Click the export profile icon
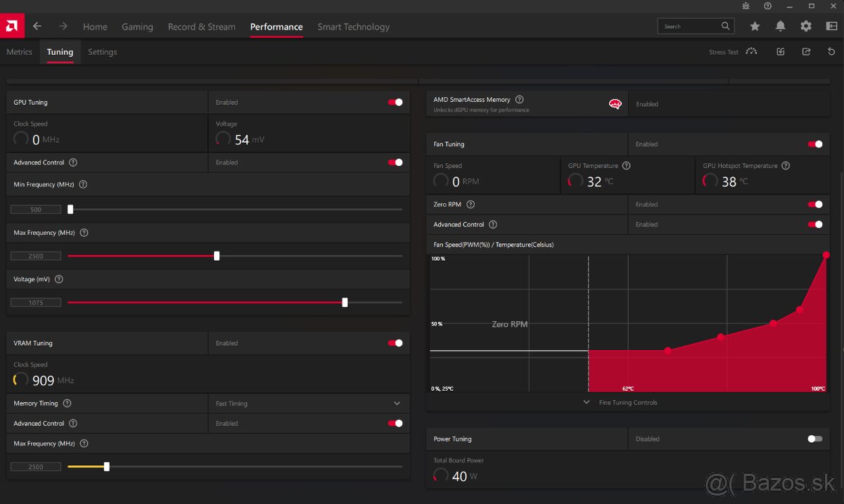The image size is (844, 504). (806, 52)
